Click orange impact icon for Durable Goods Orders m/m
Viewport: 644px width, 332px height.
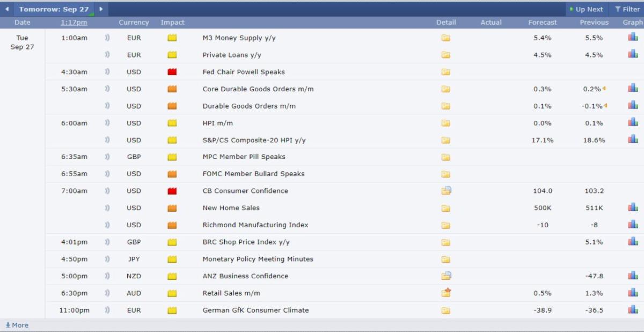click(172, 106)
